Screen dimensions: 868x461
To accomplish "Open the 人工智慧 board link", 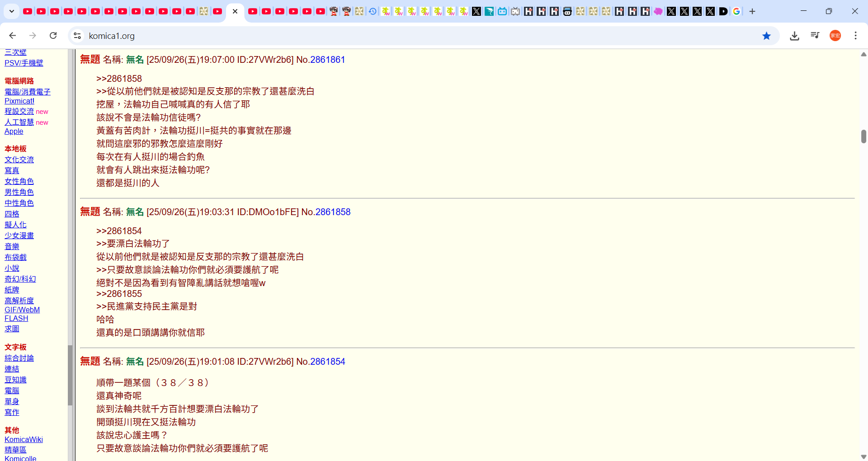I will point(19,122).
